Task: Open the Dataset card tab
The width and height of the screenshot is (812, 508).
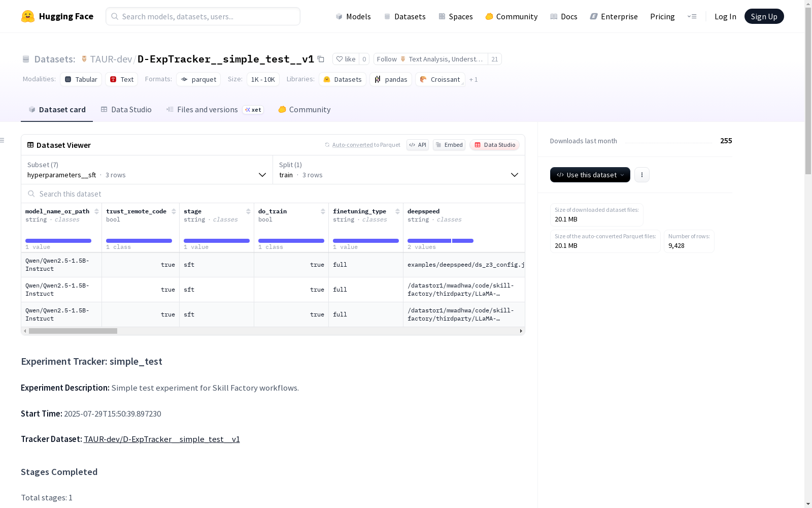Action: click(57, 110)
